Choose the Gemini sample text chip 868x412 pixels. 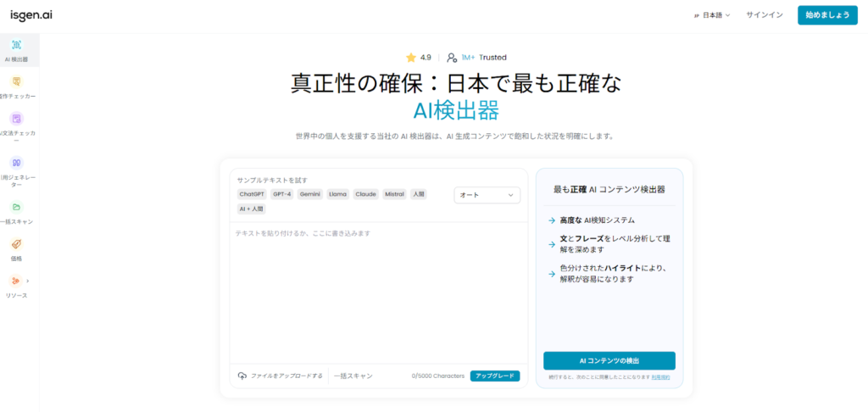click(309, 194)
